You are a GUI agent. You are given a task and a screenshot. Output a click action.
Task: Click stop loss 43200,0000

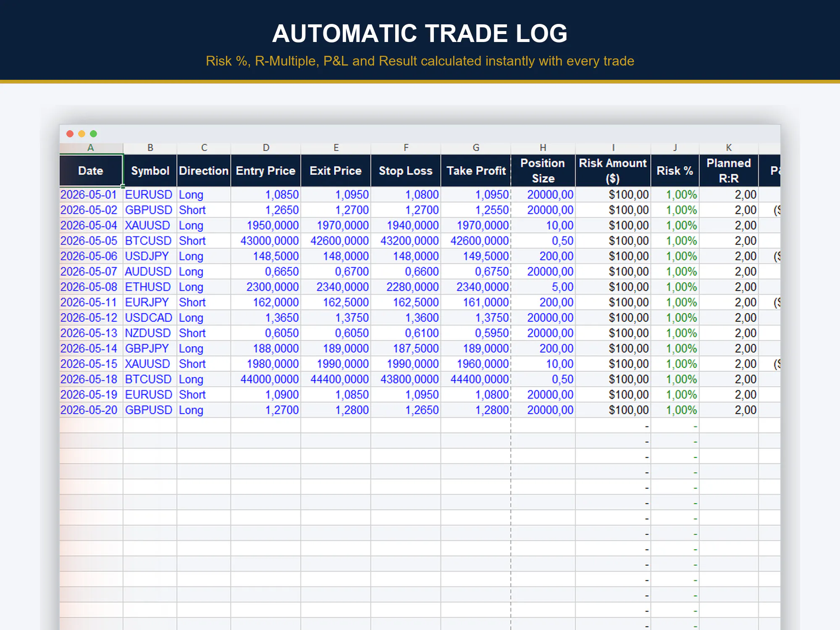click(x=406, y=241)
